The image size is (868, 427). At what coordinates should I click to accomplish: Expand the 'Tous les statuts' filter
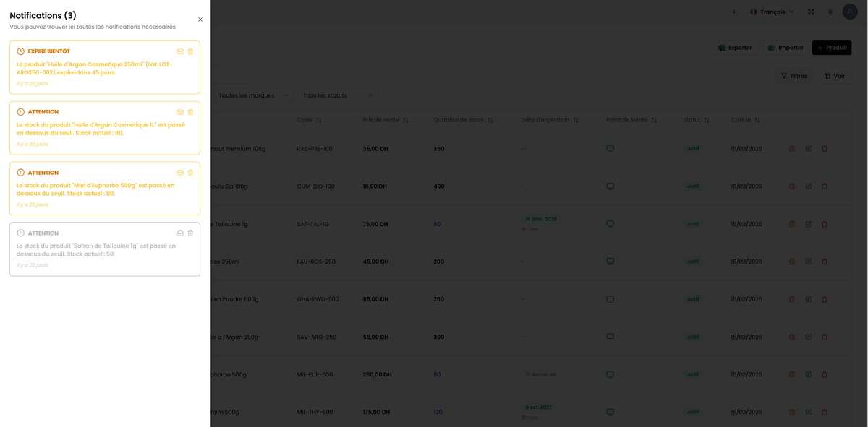pyautogui.click(x=337, y=95)
